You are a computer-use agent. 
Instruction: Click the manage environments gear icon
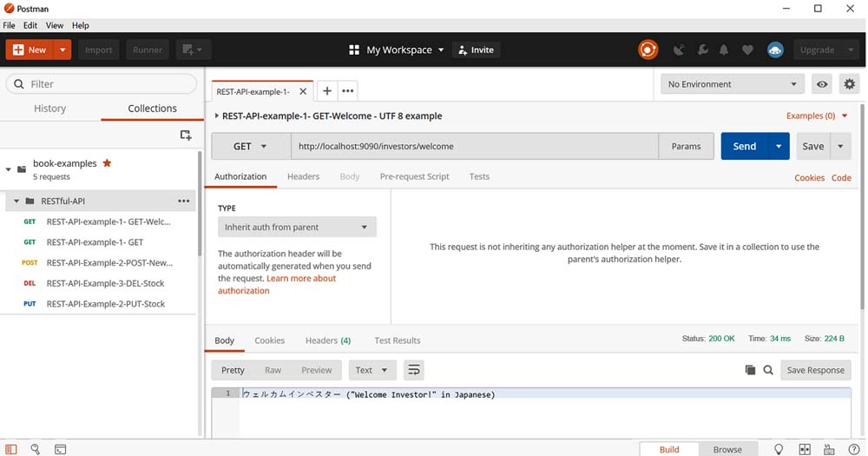click(x=849, y=84)
